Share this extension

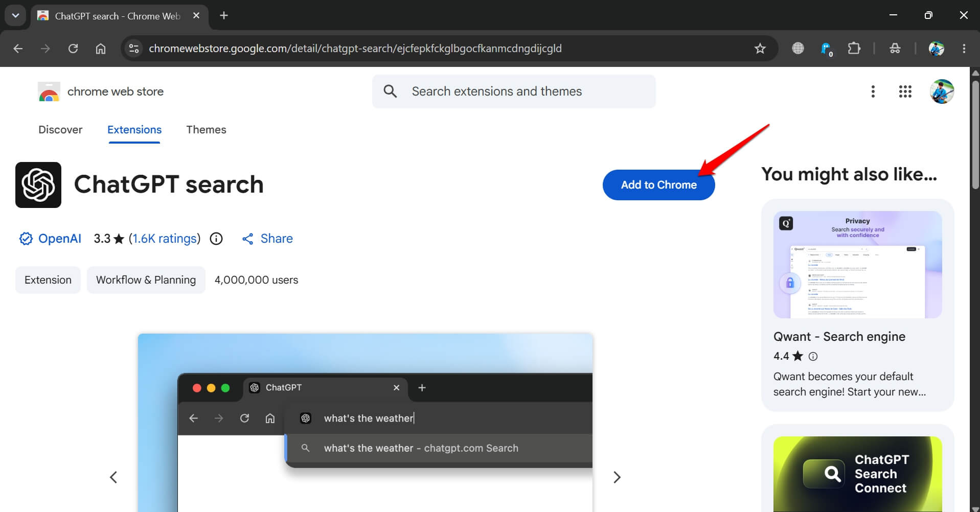pos(267,239)
